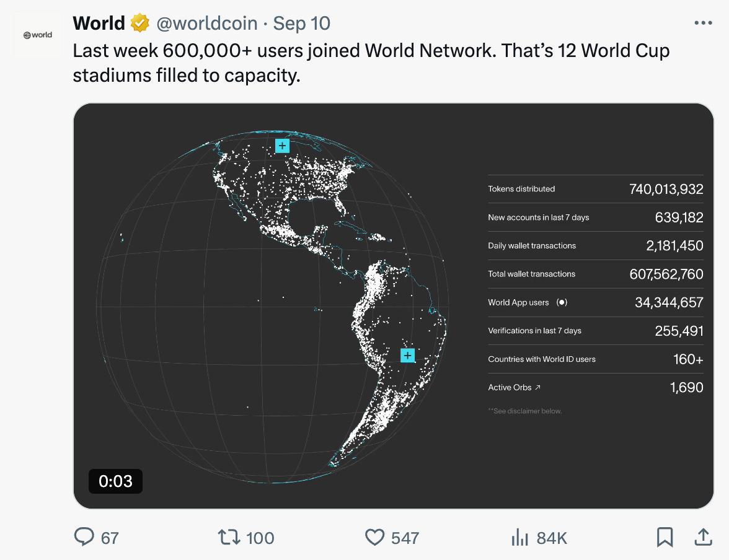The width and height of the screenshot is (729, 560).
Task: Like the post with the heart icon
Action: (x=375, y=537)
